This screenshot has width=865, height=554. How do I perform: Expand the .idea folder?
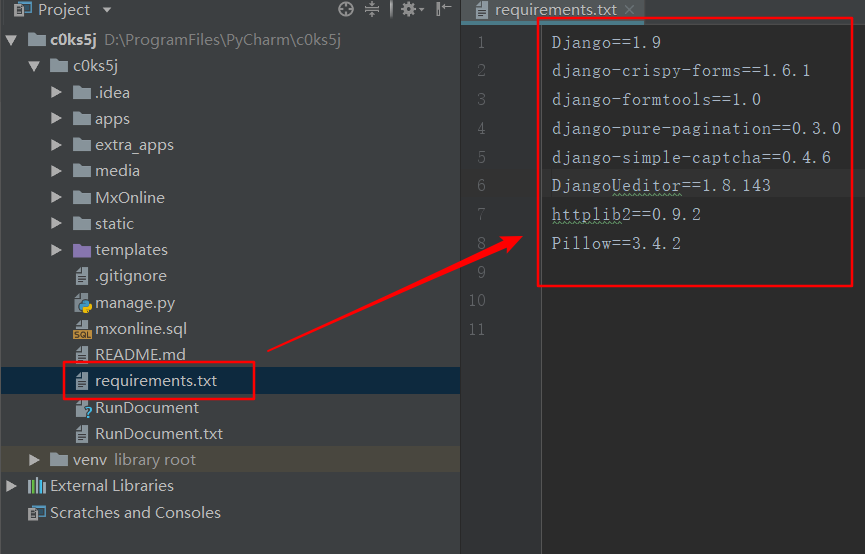click(56, 92)
